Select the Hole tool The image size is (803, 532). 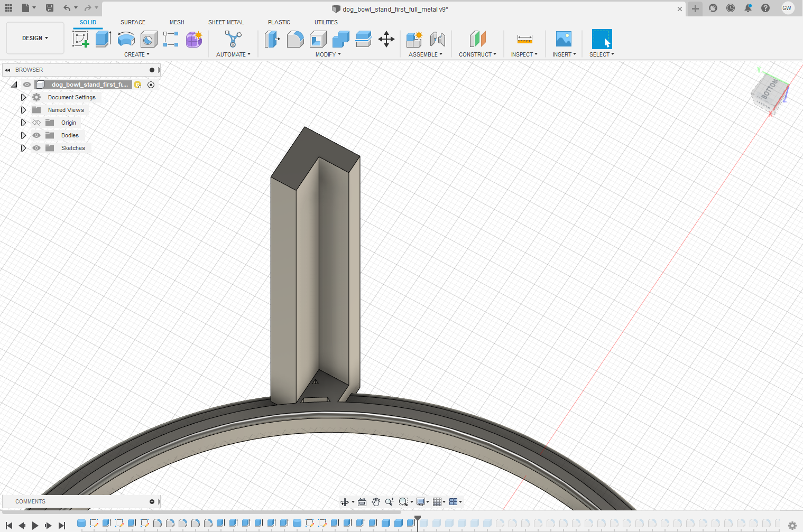click(149, 39)
